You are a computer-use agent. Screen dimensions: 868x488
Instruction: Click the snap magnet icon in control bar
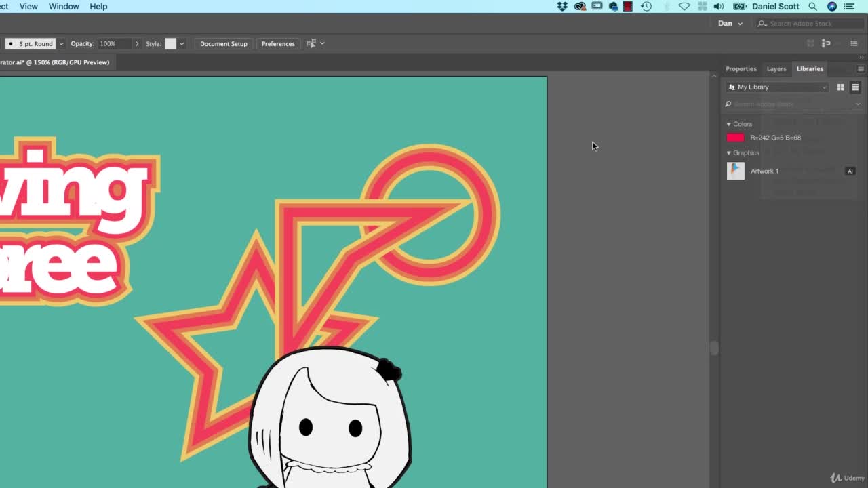pyautogui.click(x=826, y=43)
